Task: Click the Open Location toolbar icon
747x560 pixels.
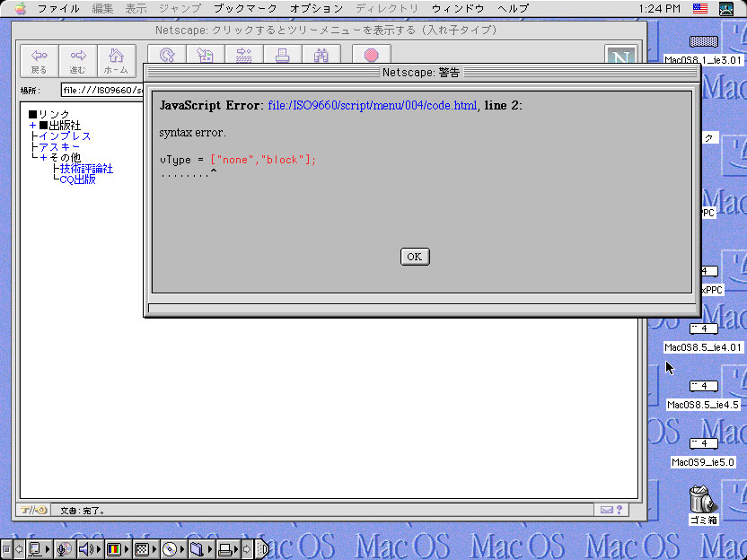Action: (x=244, y=55)
